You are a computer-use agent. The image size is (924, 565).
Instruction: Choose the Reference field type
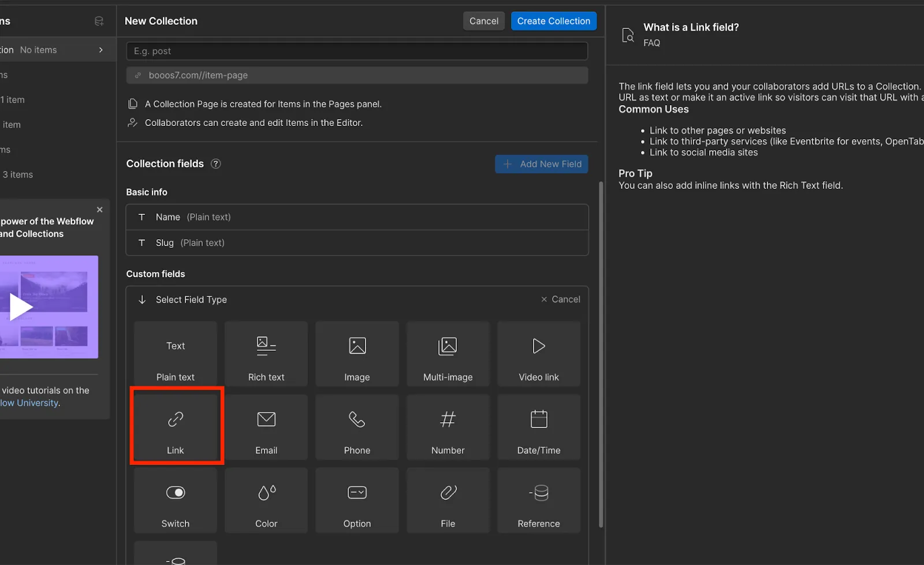[539, 500]
